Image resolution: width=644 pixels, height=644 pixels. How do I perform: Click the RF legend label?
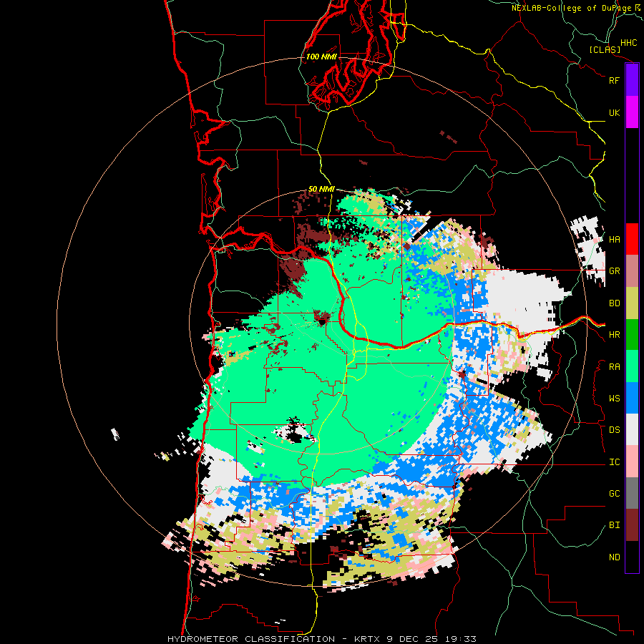[x=614, y=80]
